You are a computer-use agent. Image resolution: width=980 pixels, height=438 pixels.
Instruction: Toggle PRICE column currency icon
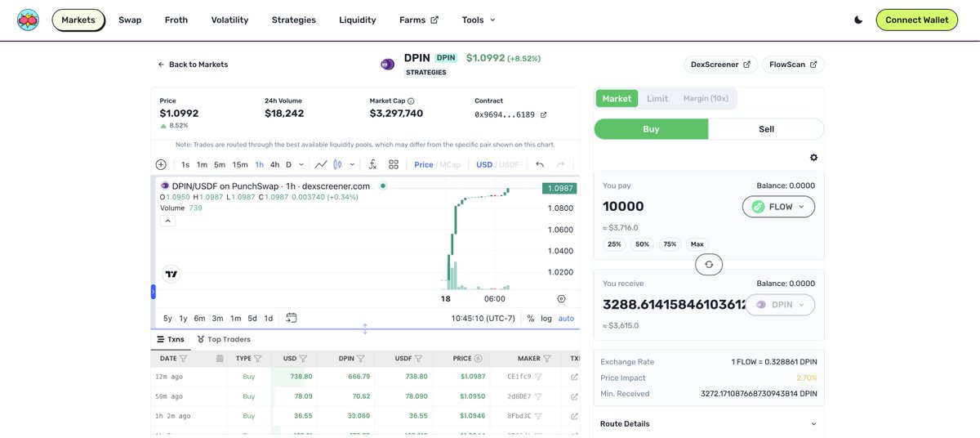(478, 358)
